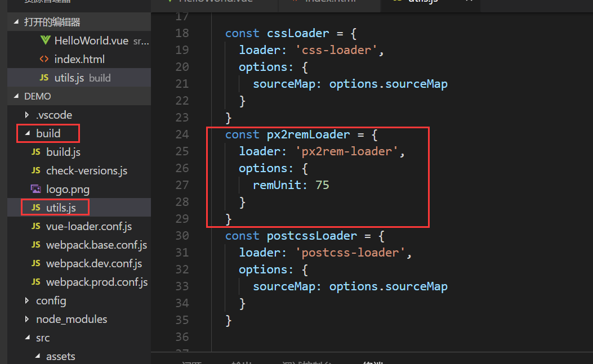This screenshot has height=364, width=593.
Task: Click line number 29 in the gutter
Action: (x=182, y=218)
